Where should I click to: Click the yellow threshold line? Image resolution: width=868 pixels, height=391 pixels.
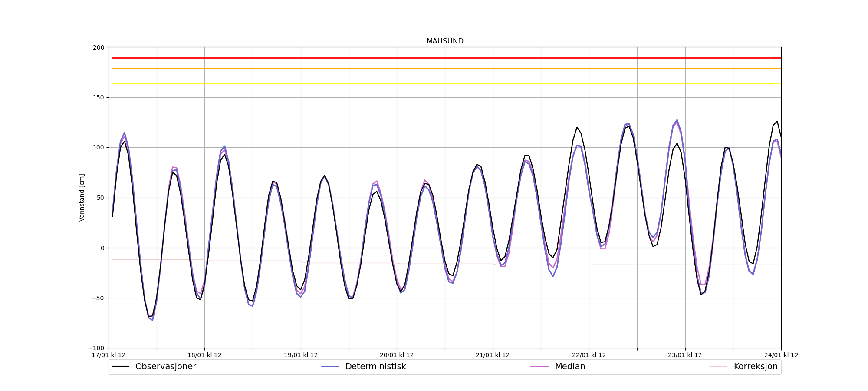click(447, 83)
